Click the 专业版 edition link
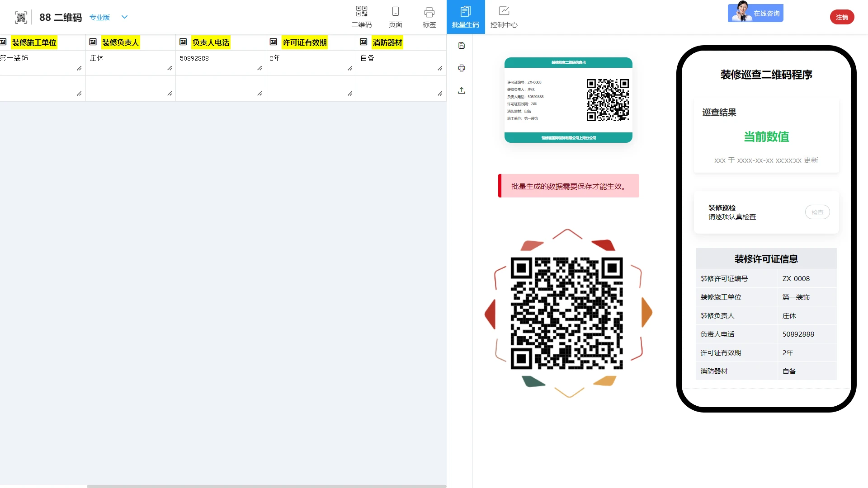Image resolution: width=868 pixels, height=488 pixels. pos(99,17)
